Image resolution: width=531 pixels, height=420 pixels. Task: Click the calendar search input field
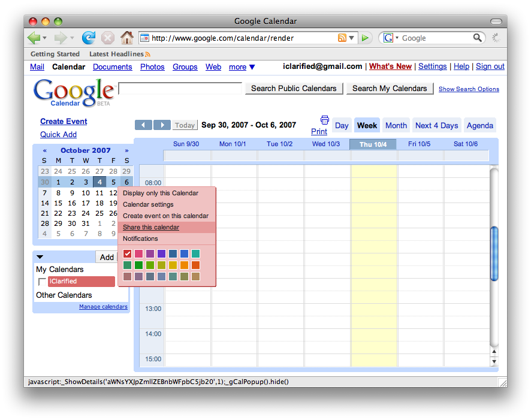(180, 89)
